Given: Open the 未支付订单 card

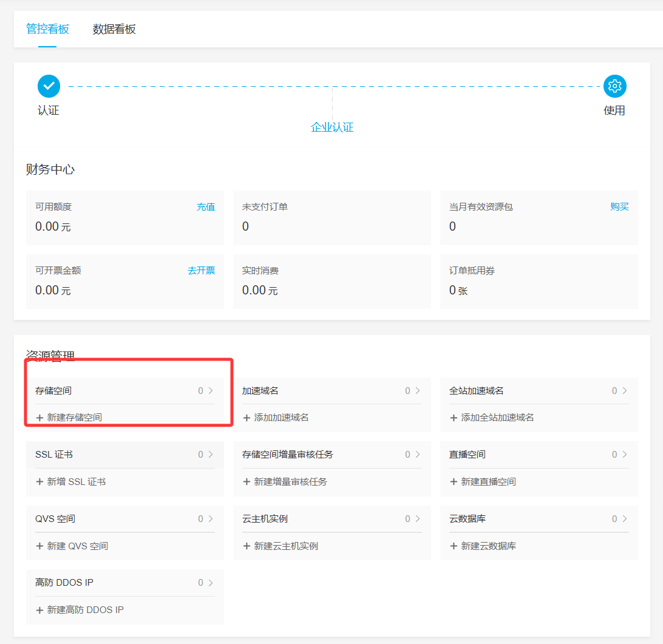Looking at the screenshot, I should 331,217.
